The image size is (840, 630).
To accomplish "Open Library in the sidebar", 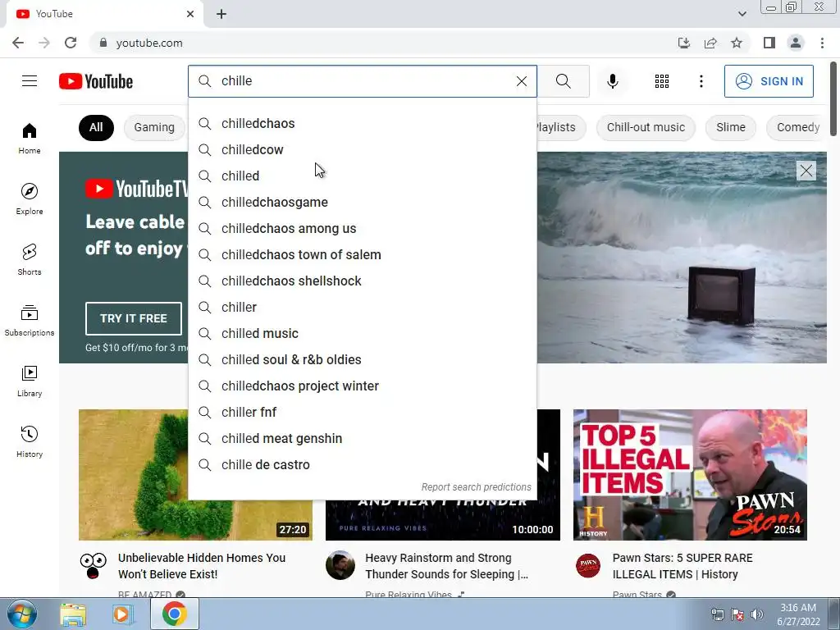I will click(x=30, y=381).
